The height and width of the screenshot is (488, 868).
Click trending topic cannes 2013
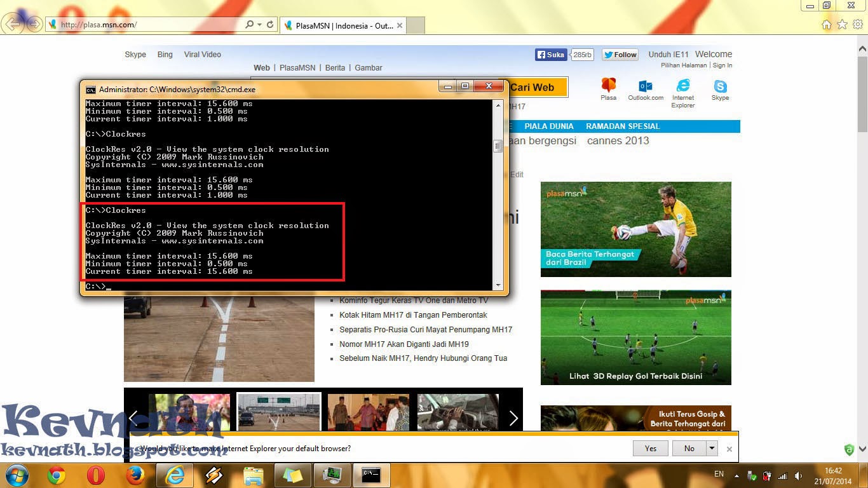[x=618, y=140]
